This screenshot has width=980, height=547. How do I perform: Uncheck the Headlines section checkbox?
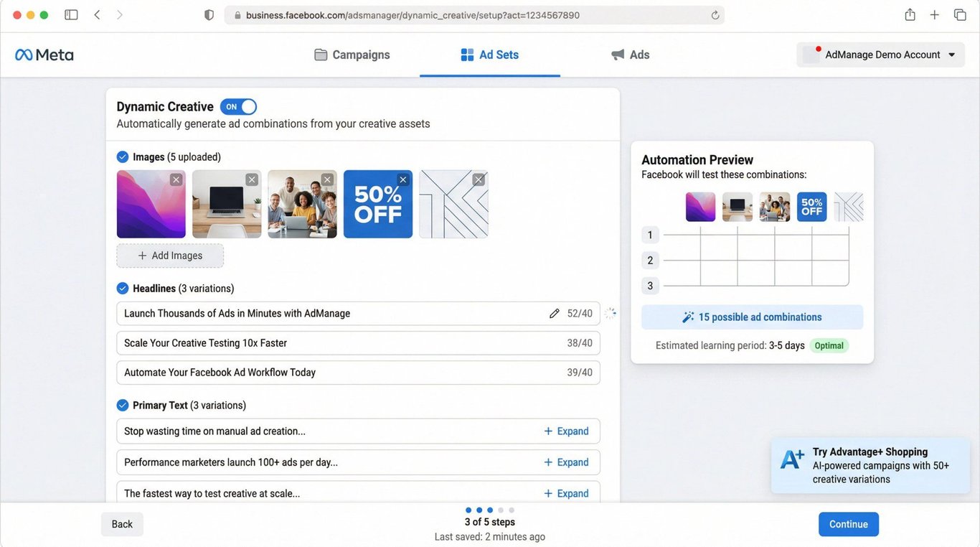click(x=123, y=288)
